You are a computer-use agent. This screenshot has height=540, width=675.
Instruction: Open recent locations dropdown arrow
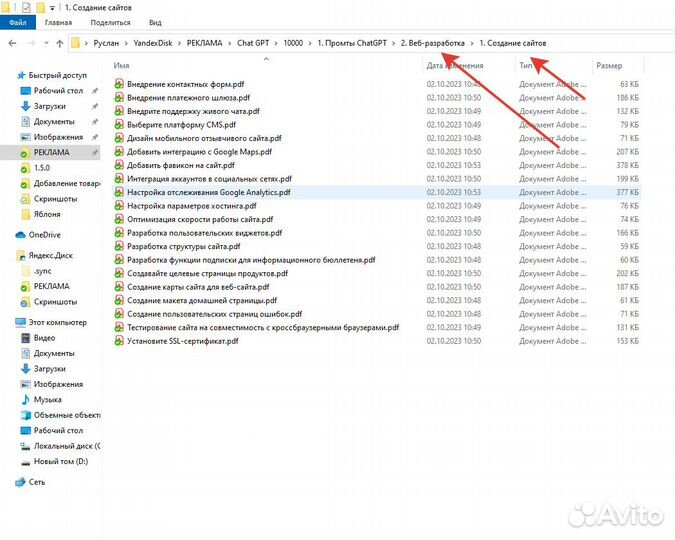tap(46, 43)
